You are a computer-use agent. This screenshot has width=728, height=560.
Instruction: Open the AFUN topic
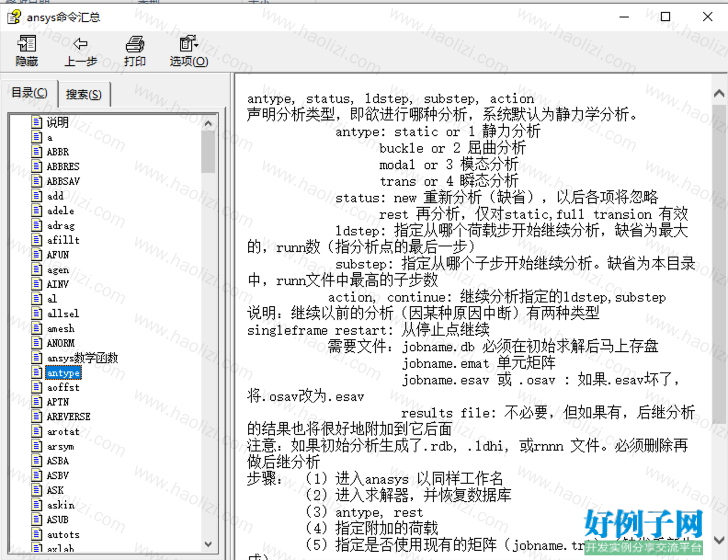point(57,255)
